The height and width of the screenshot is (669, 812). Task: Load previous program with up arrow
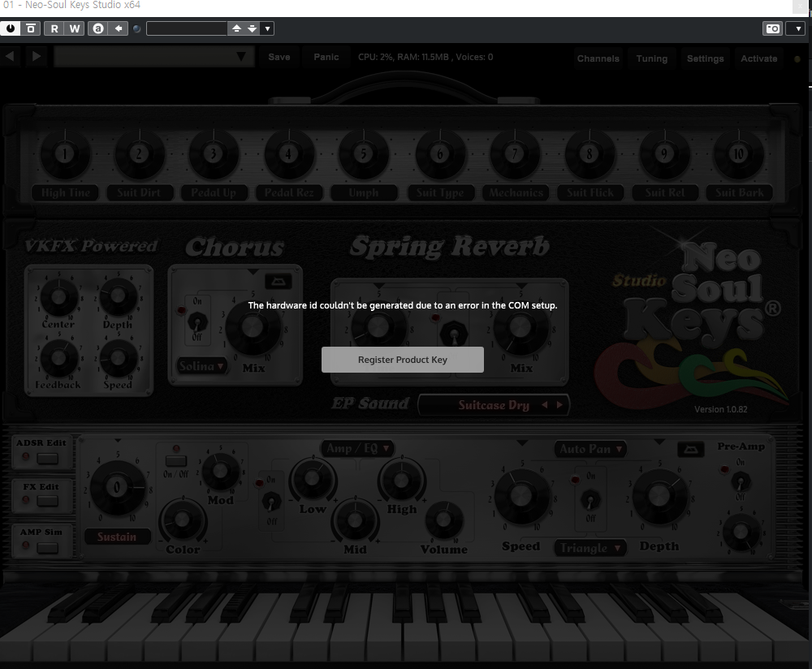[236, 28]
